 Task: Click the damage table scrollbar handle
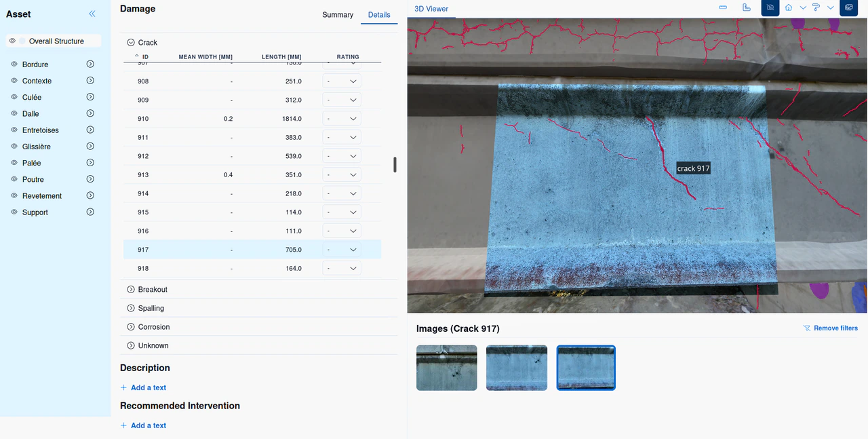(395, 165)
